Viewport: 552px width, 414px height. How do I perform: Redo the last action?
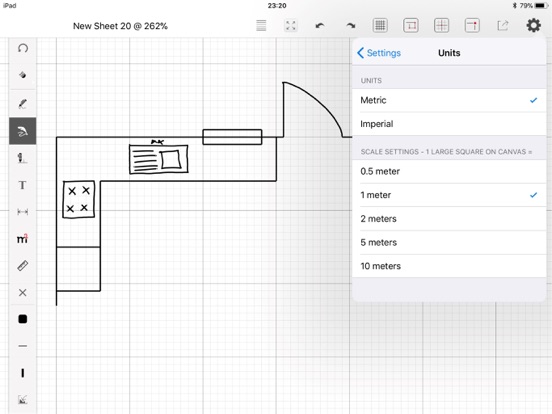[x=351, y=25]
